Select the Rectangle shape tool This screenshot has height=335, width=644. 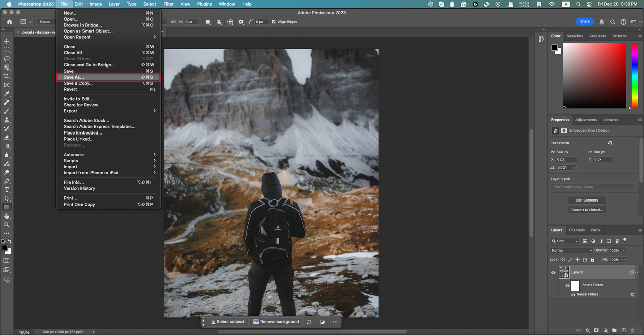(x=7, y=207)
